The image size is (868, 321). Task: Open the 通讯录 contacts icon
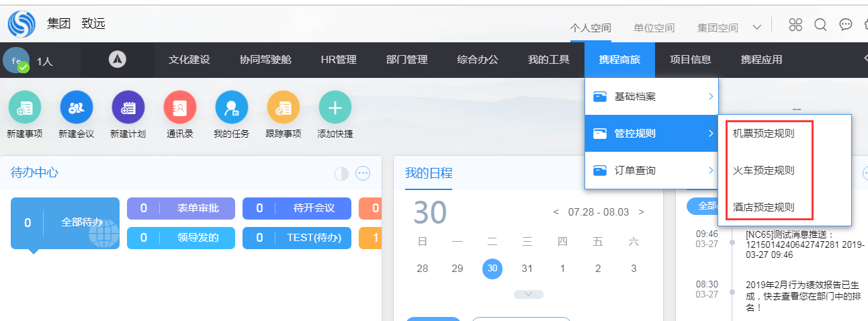[x=180, y=107]
